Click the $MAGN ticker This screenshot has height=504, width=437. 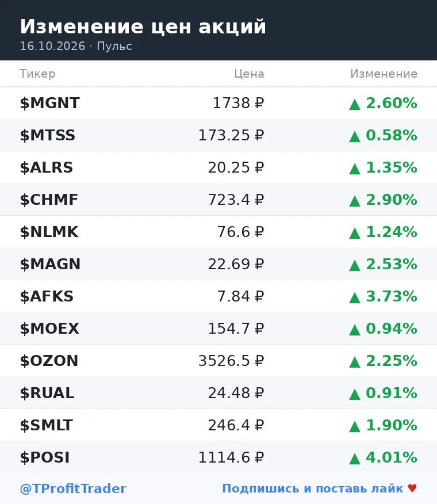point(50,264)
